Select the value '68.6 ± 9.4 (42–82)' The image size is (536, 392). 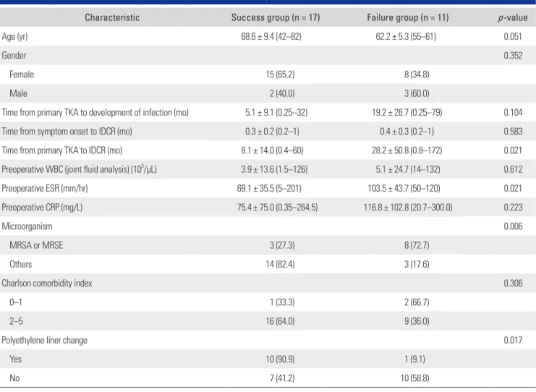[271, 37]
